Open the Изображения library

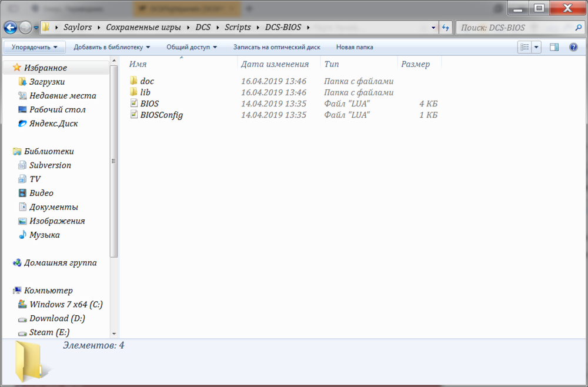pos(57,221)
